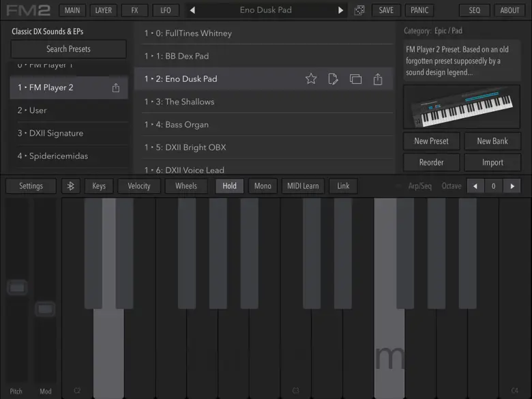The image size is (532, 399).
Task: Click the random preset dice icon
Action: (359, 10)
